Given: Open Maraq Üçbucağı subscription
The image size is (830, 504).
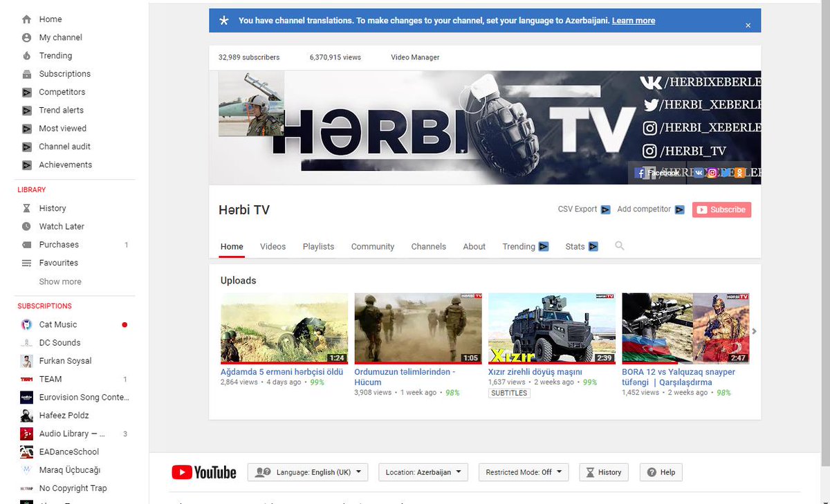Looking at the screenshot, I should click(70, 470).
